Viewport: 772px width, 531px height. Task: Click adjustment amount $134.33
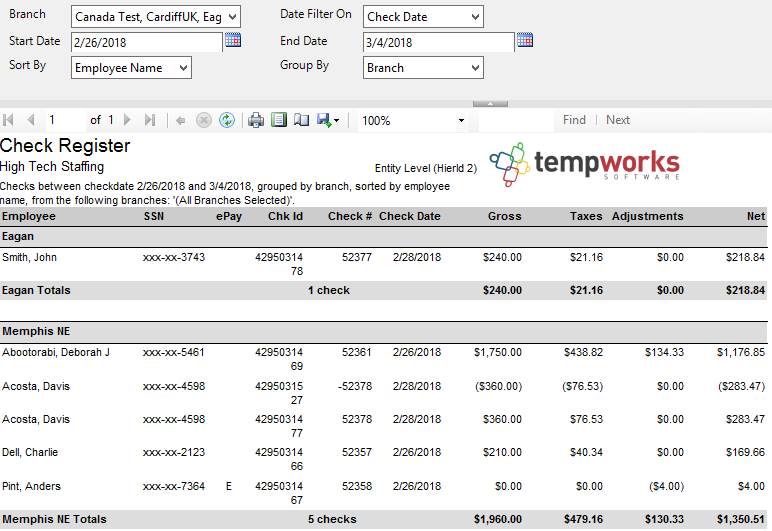click(x=664, y=352)
